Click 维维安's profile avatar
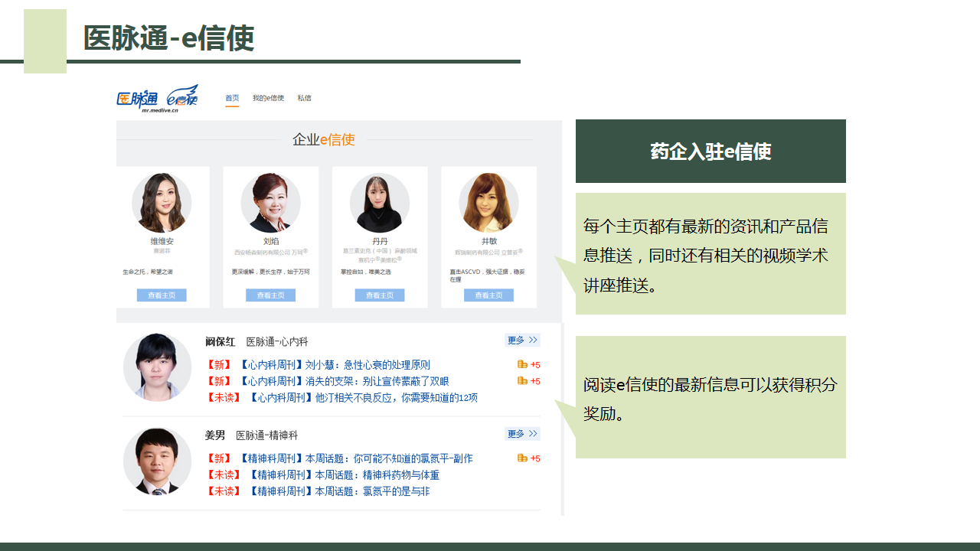The width and height of the screenshot is (980, 551). [162, 203]
